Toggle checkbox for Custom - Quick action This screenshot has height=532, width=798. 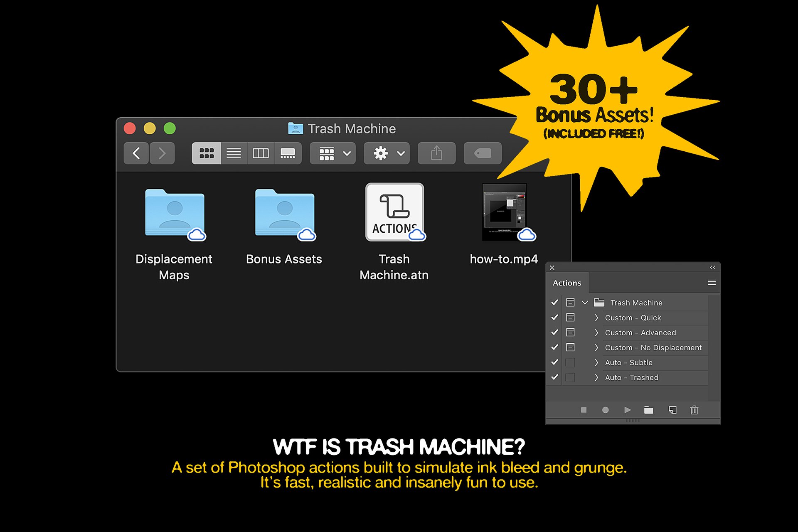click(x=554, y=318)
